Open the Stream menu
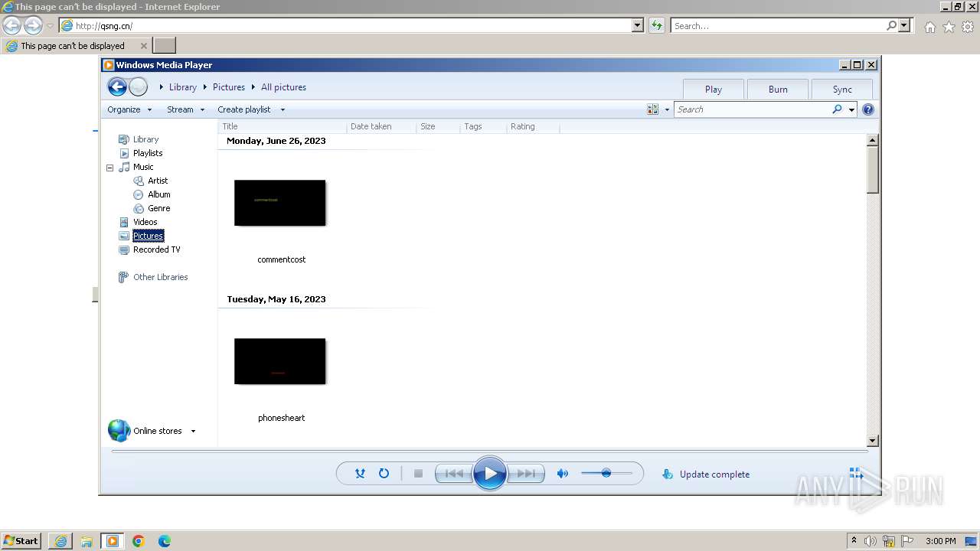980x551 pixels. [186, 109]
